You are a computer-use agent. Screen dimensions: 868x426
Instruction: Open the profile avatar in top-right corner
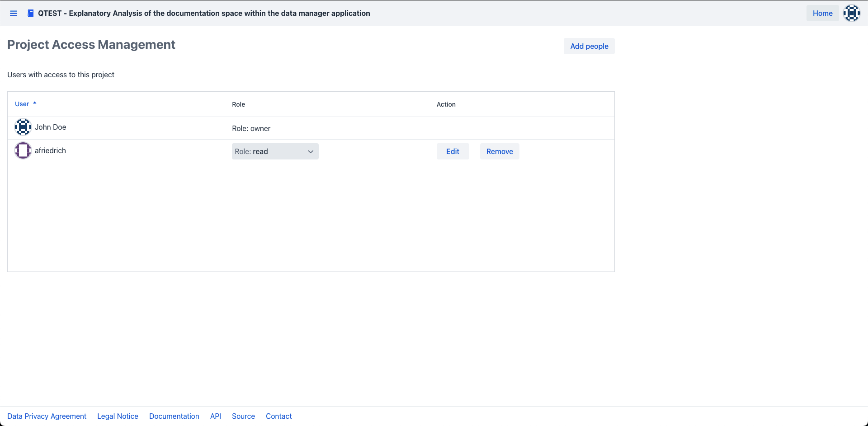click(x=851, y=13)
